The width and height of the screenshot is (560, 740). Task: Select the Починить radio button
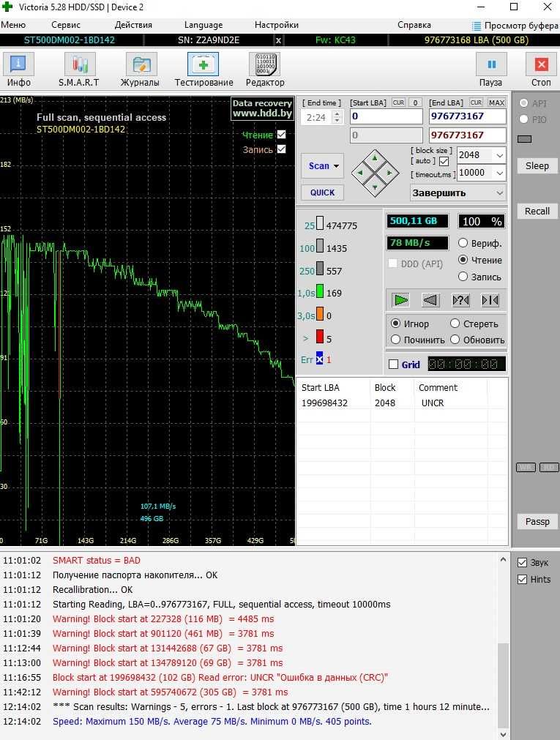point(396,340)
